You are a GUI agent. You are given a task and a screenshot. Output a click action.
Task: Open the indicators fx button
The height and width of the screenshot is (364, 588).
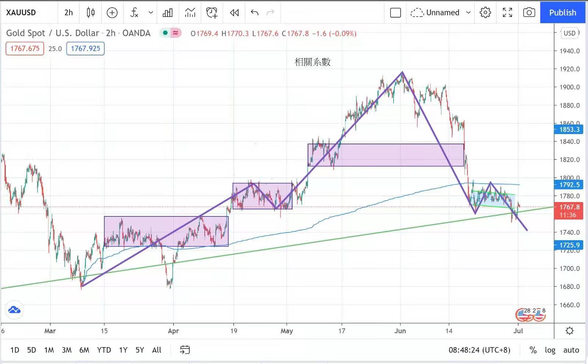(135, 12)
